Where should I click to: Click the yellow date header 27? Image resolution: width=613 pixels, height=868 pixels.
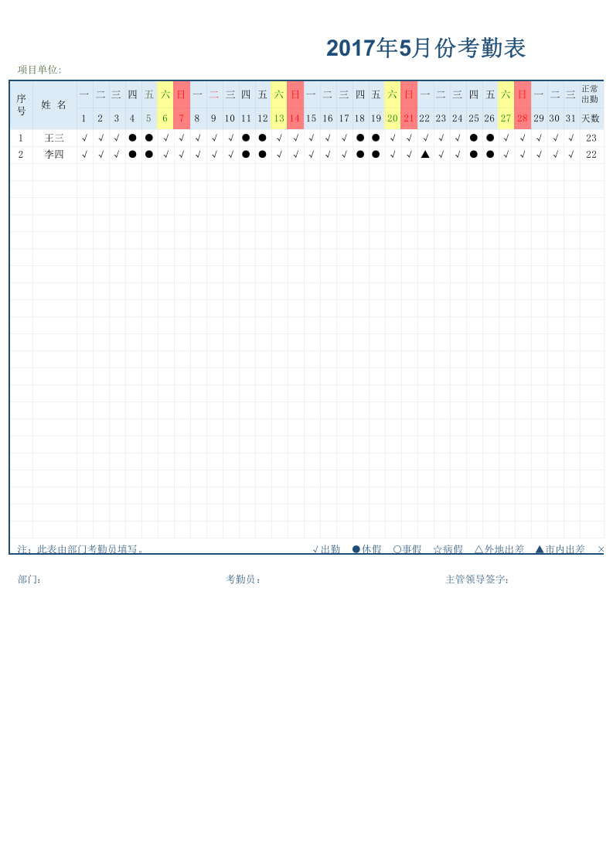(506, 118)
